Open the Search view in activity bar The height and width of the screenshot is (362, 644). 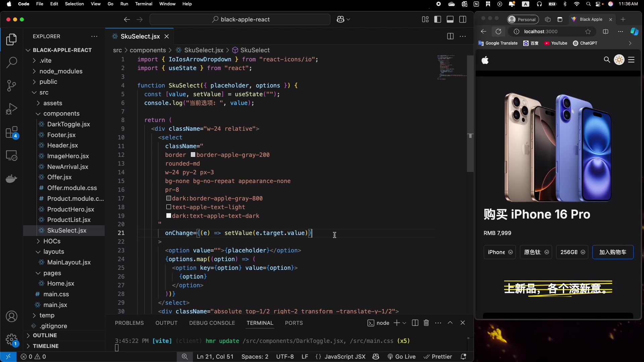pyautogui.click(x=11, y=62)
